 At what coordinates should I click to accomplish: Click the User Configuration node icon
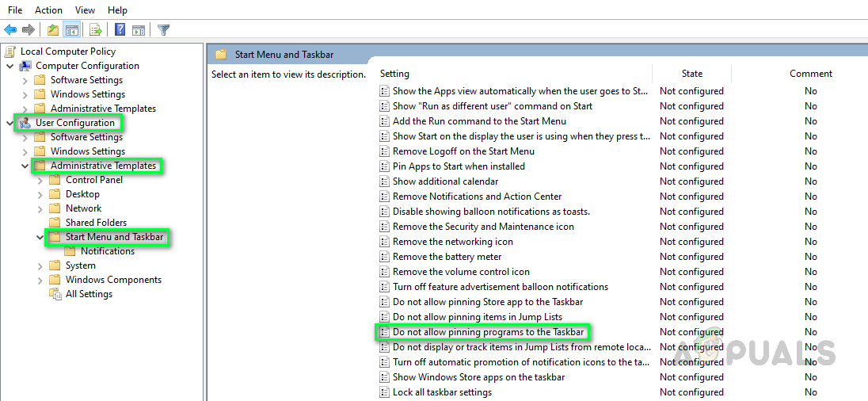pyautogui.click(x=25, y=123)
